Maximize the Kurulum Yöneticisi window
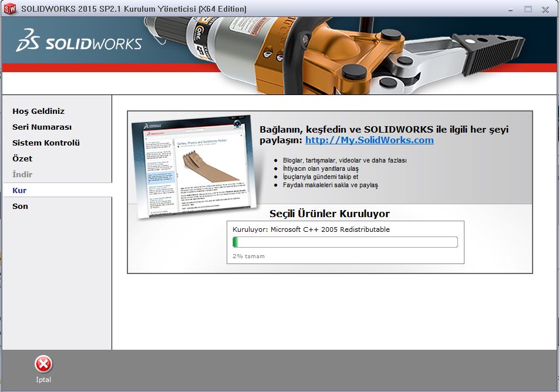Viewport: 559px width, 392px height. coord(528,9)
